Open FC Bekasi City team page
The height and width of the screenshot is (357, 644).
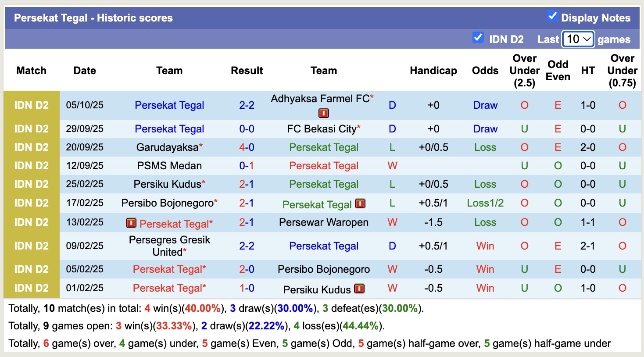(x=322, y=129)
